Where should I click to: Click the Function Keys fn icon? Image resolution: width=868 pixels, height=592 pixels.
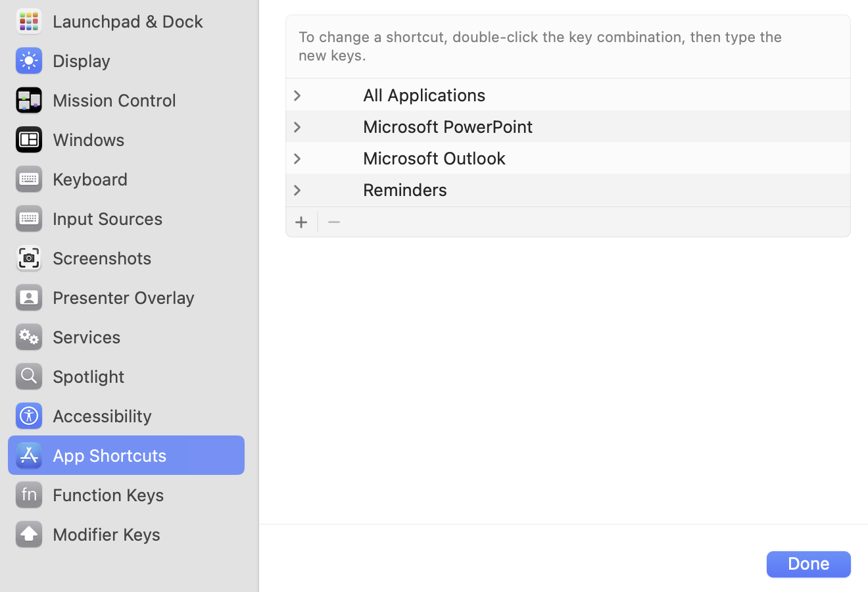coord(28,495)
